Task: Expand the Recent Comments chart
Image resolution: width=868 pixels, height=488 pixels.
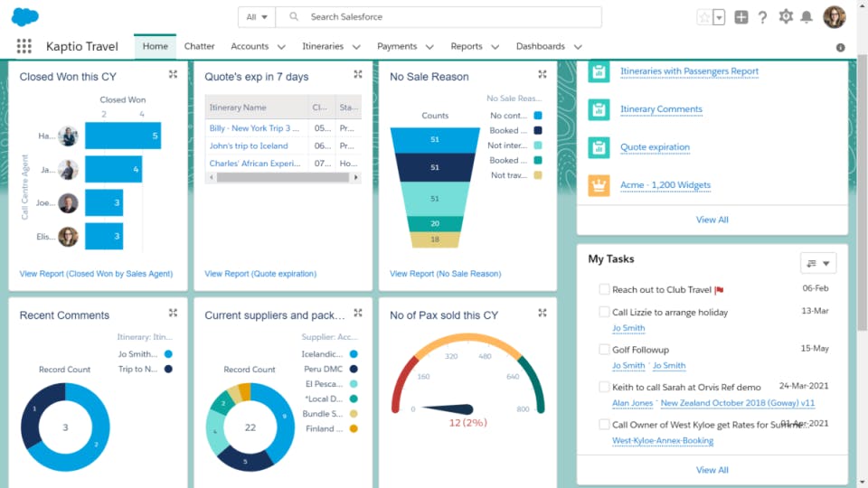Action: (x=174, y=313)
